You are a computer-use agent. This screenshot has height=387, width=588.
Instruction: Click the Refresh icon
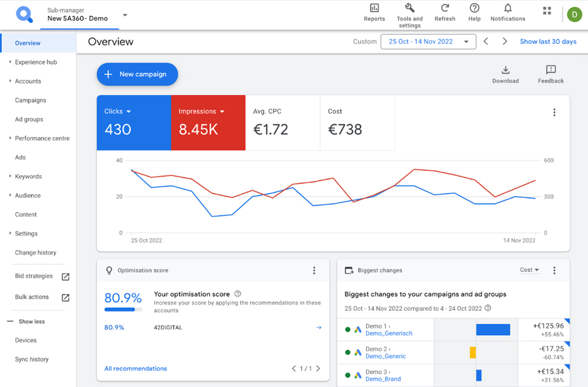[445, 8]
